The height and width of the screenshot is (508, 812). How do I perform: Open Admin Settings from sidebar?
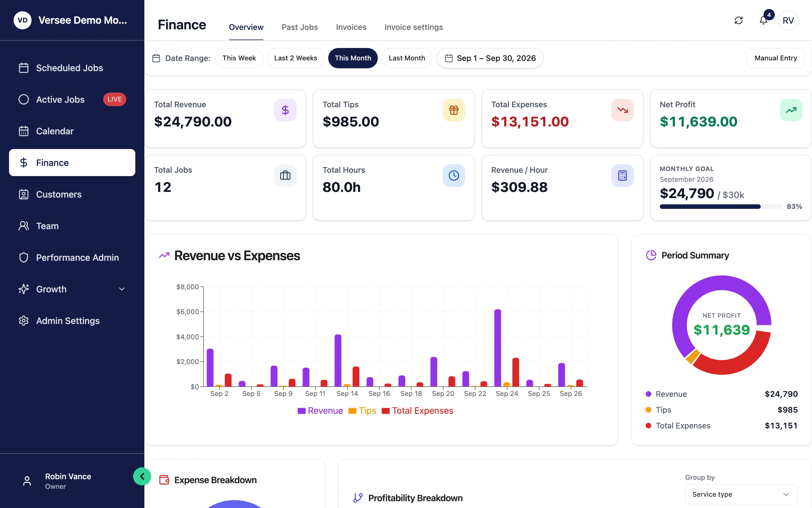click(x=72, y=321)
